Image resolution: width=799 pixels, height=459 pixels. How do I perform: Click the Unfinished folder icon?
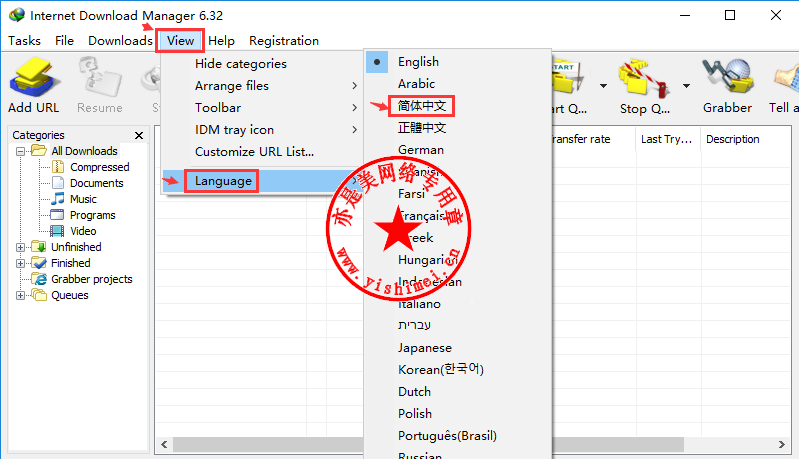39,247
